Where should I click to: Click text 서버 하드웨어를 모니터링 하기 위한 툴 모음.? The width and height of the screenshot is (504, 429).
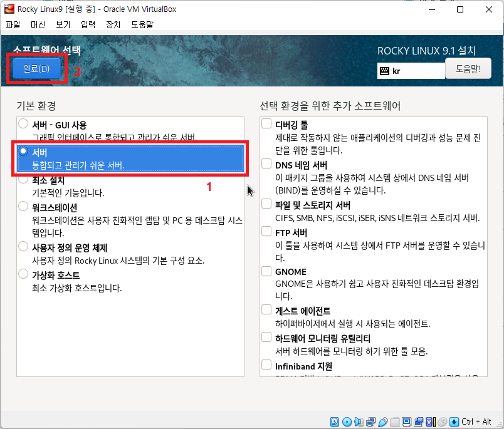(x=351, y=351)
